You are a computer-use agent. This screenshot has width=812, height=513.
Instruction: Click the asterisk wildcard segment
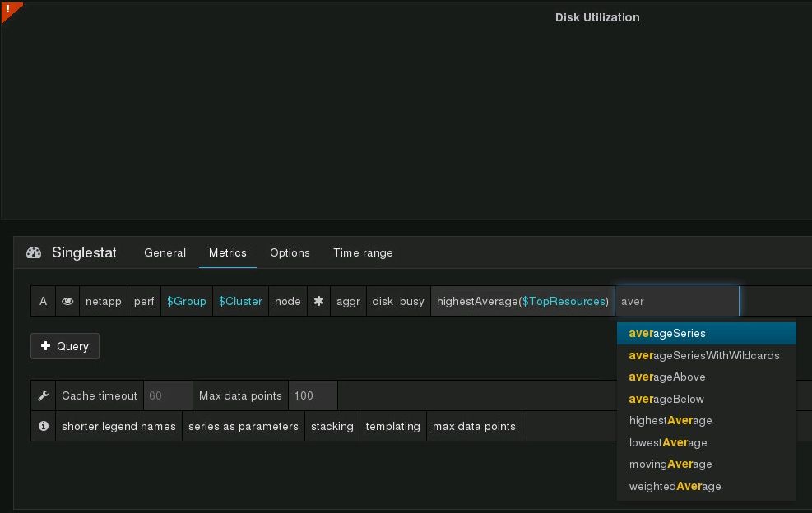pos(318,302)
